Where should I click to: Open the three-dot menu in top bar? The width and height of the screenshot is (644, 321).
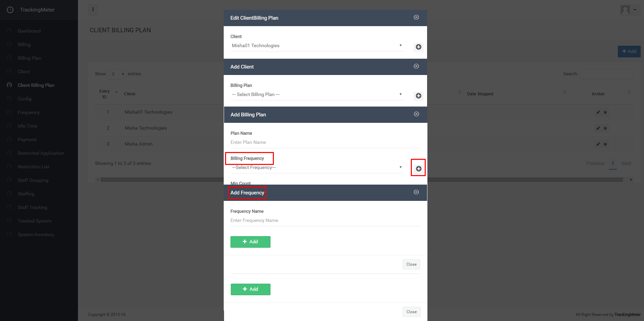click(93, 10)
